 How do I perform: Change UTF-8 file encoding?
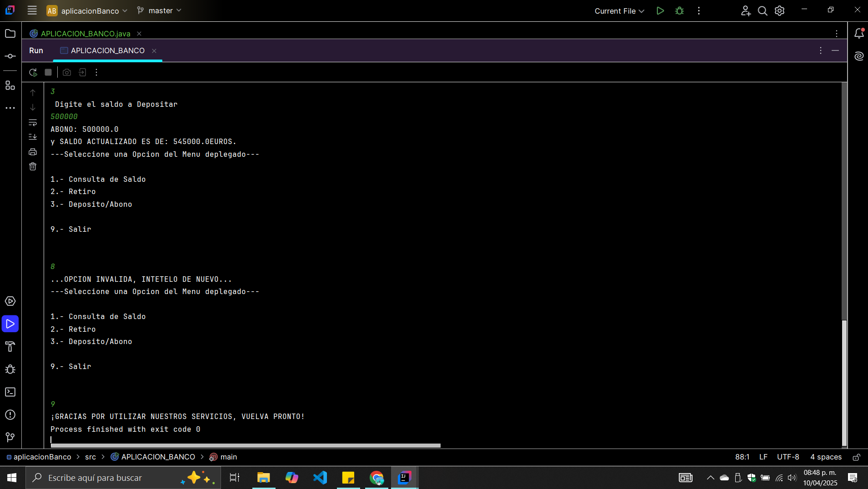click(788, 457)
